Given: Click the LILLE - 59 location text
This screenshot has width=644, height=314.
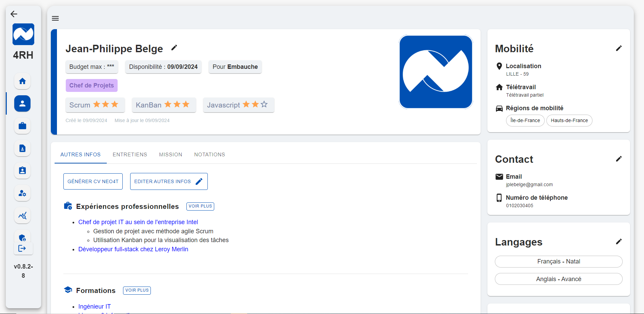Looking at the screenshot, I should (x=517, y=74).
